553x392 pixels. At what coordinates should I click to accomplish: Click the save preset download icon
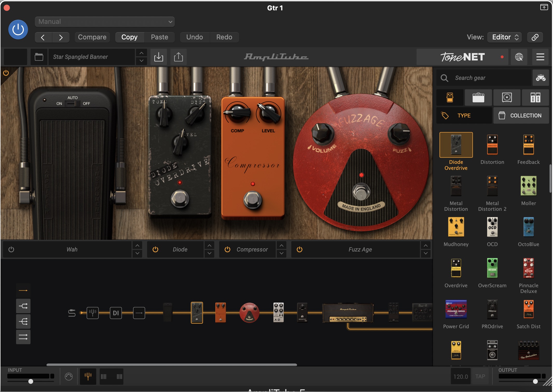click(158, 57)
